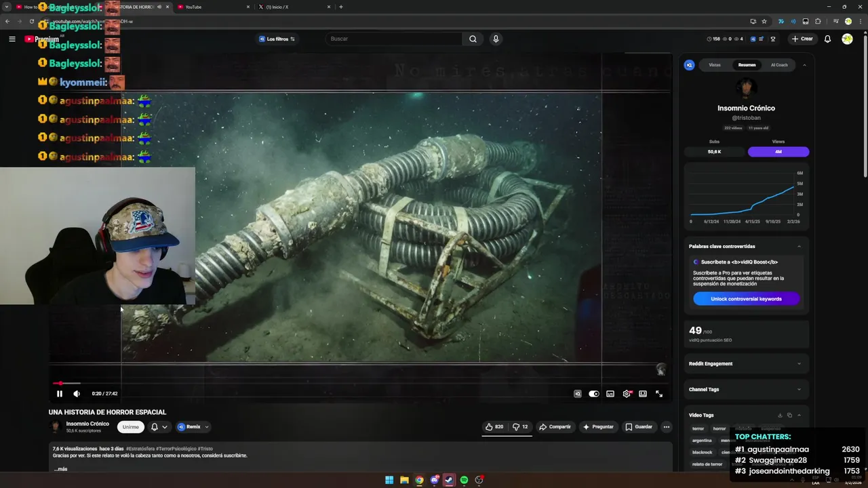Expand Reddit Engagement section

point(746,364)
